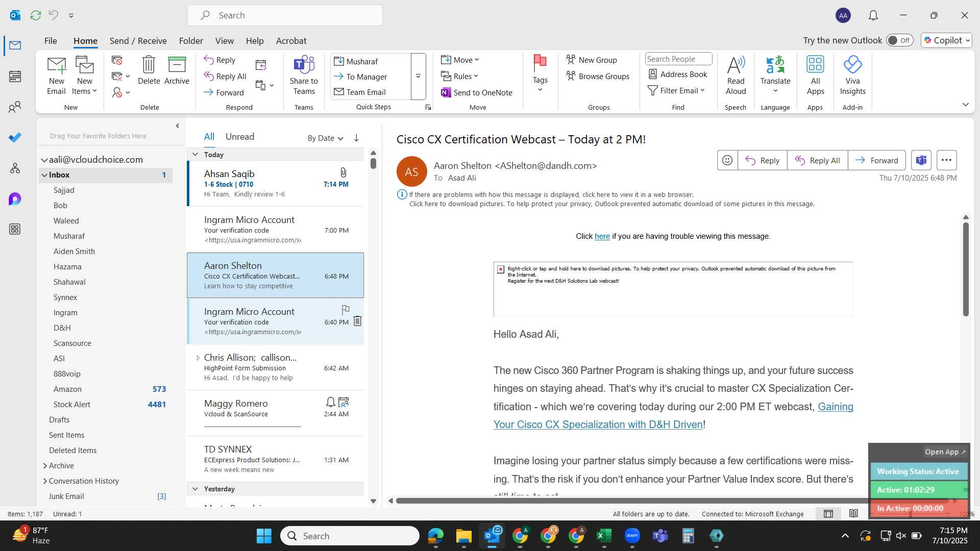Show only Unread messages tab
The width and height of the screenshot is (980, 551).
coord(240,136)
